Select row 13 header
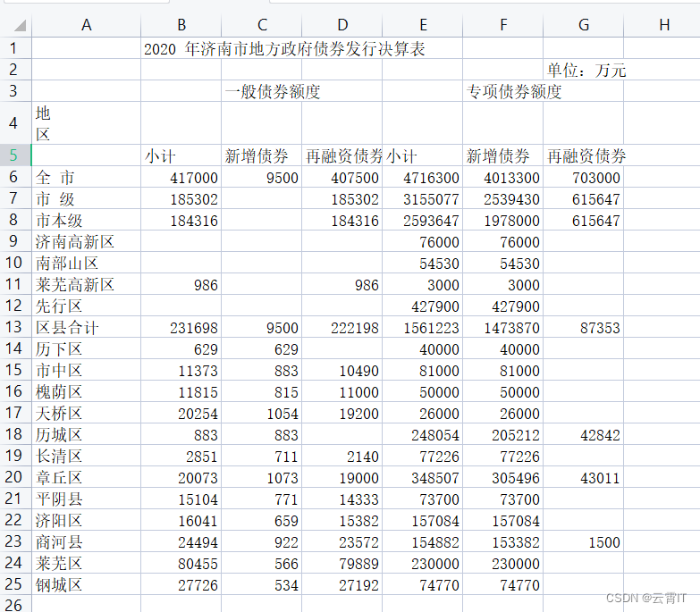Image resolution: width=700 pixels, height=612 pixels. 13,327
